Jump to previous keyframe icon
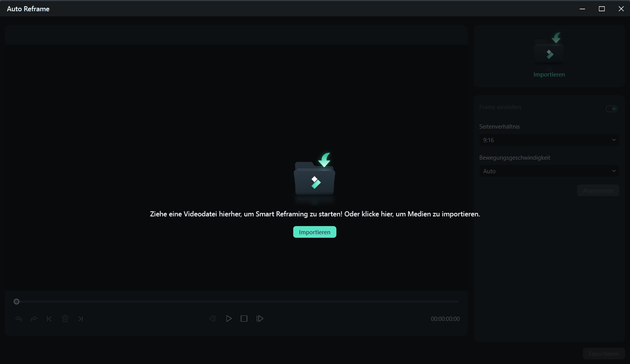This screenshot has height=364, width=630. [x=49, y=319]
